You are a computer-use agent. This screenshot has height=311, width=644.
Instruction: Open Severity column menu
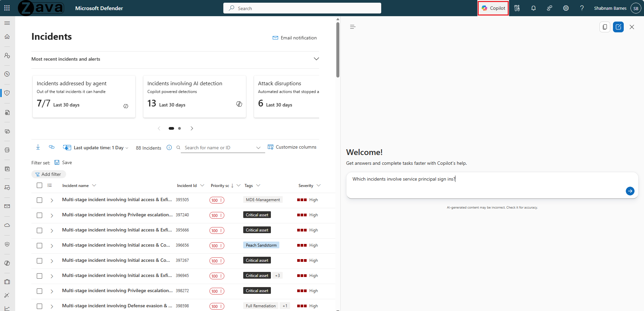318,185
